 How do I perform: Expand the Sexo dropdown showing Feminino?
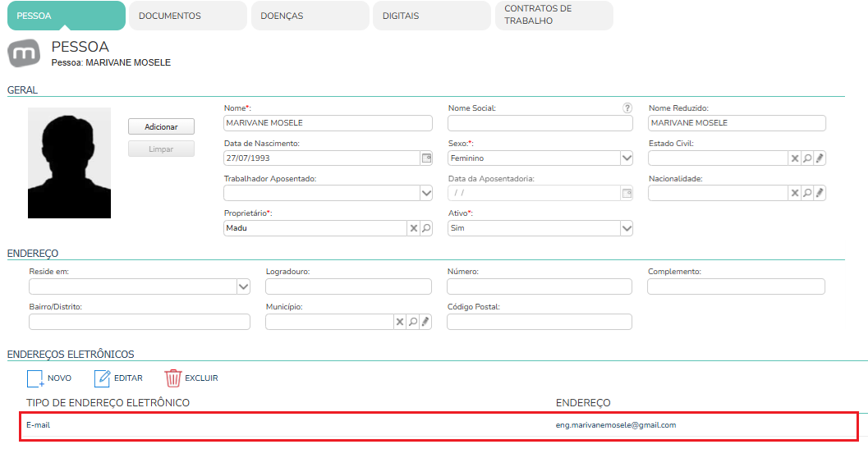click(x=626, y=158)
